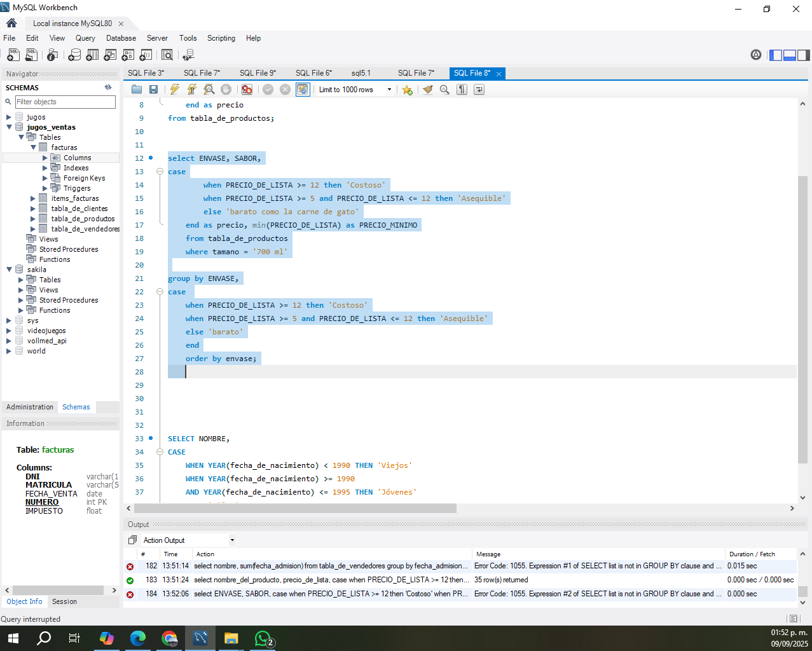Screen dimensions: 812x651
Task: Collapse the facturas table node
Action: coord(33,147)
